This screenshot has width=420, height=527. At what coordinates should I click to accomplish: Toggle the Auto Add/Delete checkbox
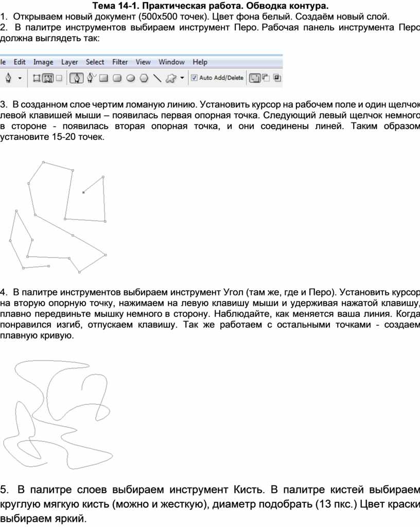point(194,78)
